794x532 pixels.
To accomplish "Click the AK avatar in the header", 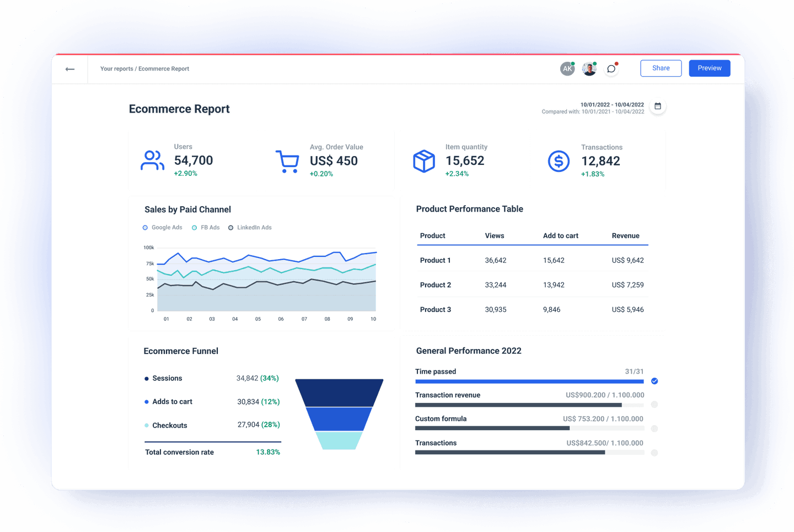I will (x=567, y=68).
